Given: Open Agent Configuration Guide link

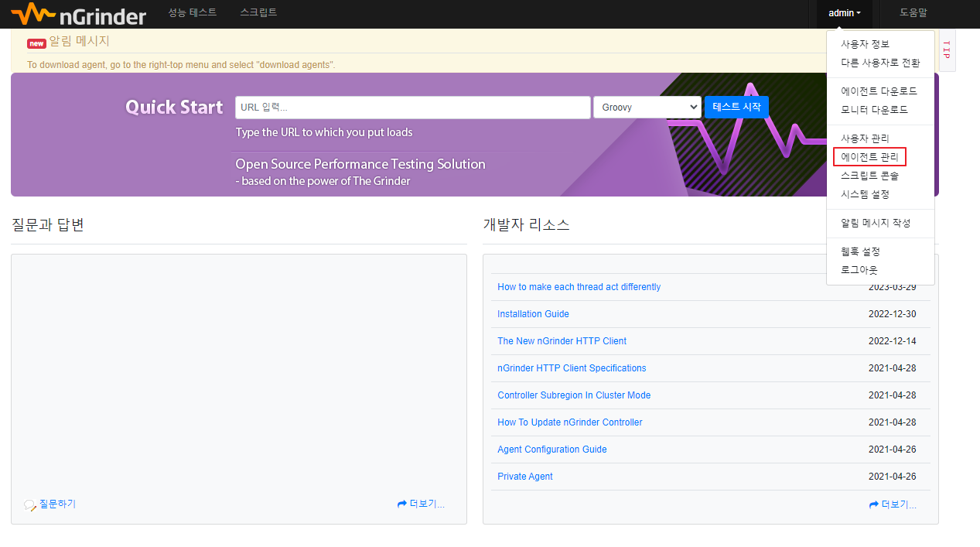Looking at the screenshot, I should coord(551,450).
